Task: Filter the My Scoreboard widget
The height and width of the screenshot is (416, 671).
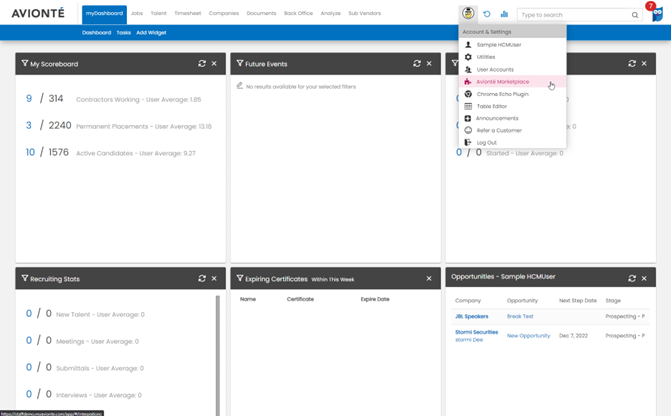Action: (x=25, y=63)
